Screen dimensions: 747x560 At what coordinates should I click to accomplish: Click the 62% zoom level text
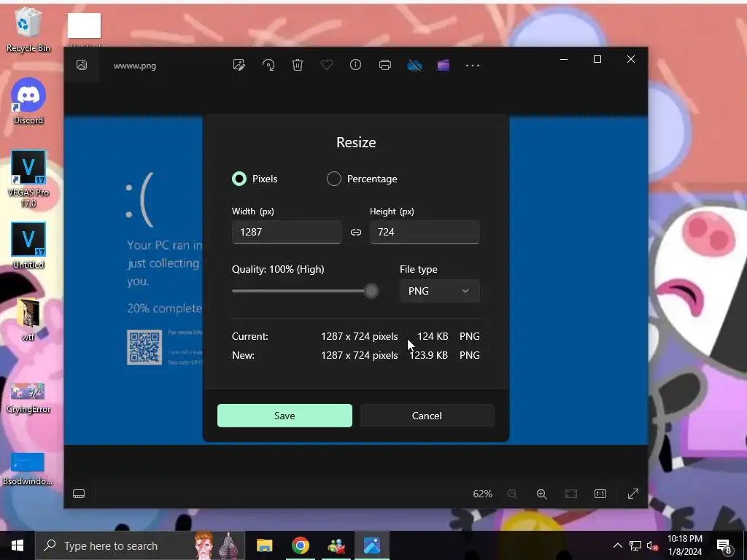(x=483, y=494)
